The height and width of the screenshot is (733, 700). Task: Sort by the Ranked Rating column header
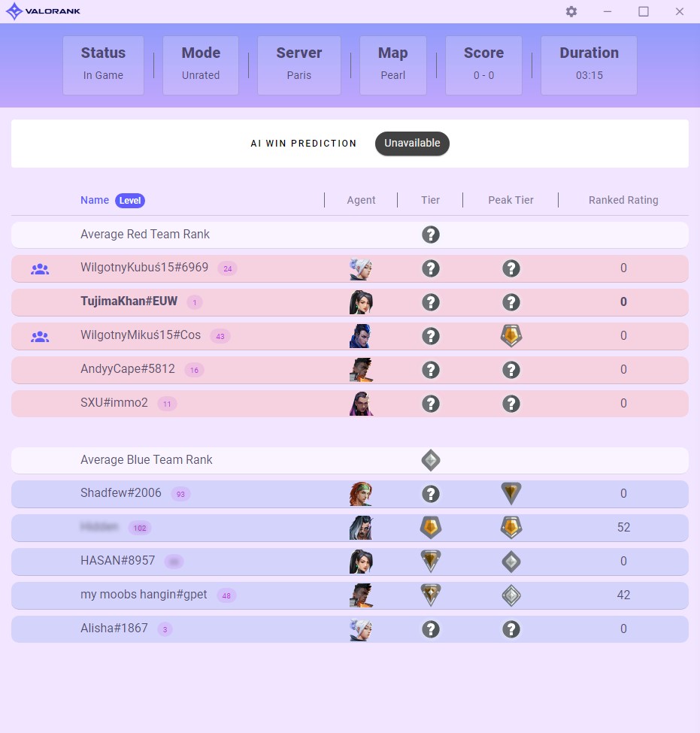pos(623,200)
